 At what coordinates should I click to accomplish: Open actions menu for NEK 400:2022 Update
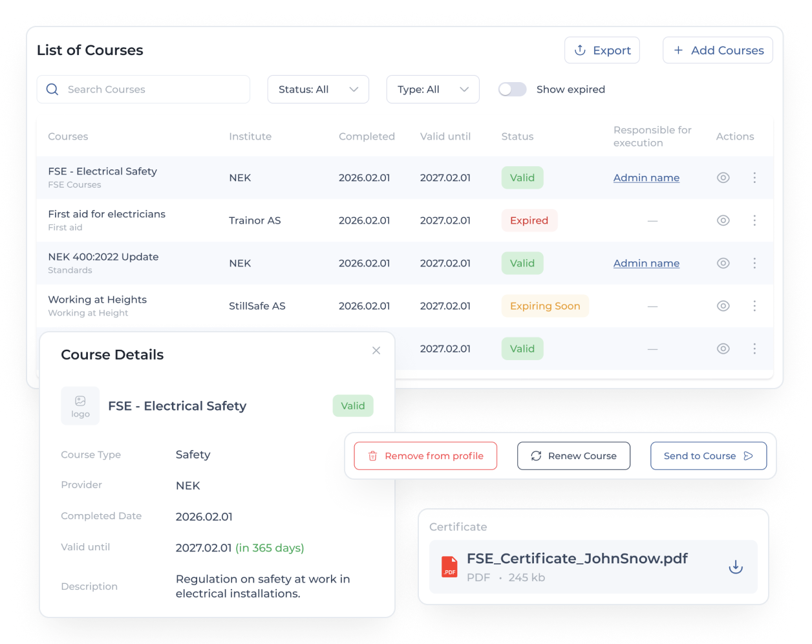click(x=754, y=263)
